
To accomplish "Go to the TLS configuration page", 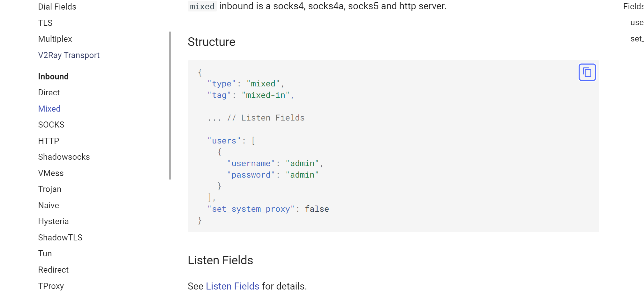I will pyautogui.click(x=45, y=23).
